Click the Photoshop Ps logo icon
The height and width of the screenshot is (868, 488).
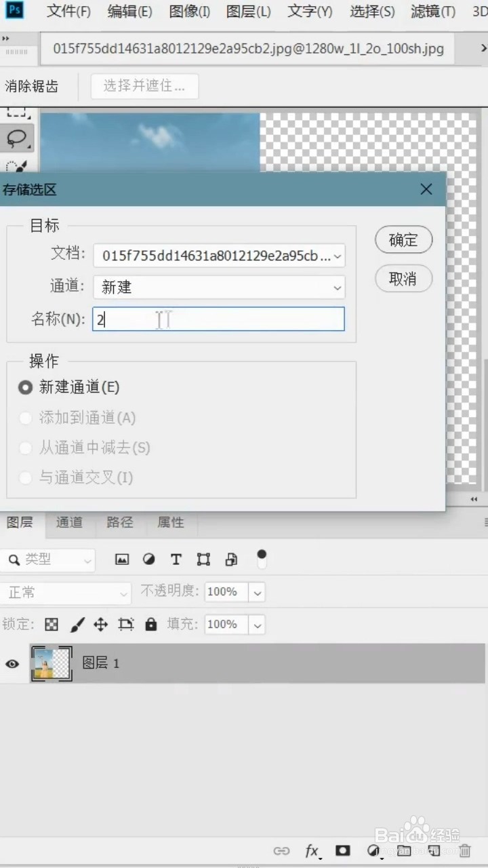pos(15,10)
